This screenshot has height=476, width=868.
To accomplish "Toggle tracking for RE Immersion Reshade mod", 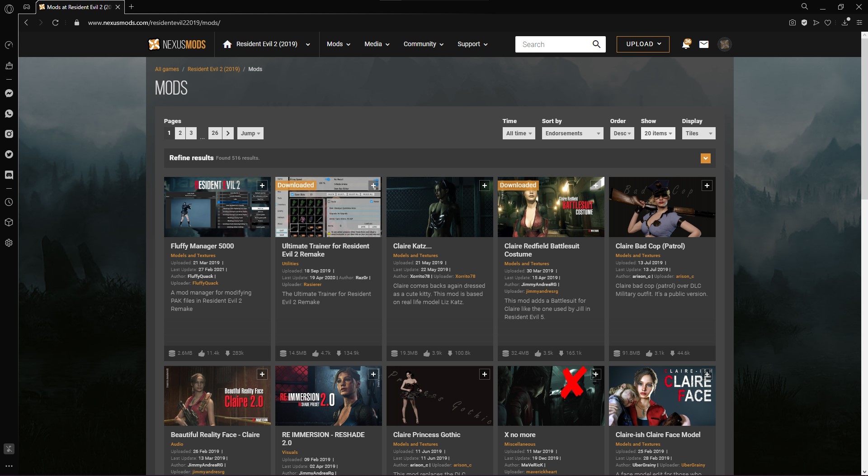I will coord(373,374).
